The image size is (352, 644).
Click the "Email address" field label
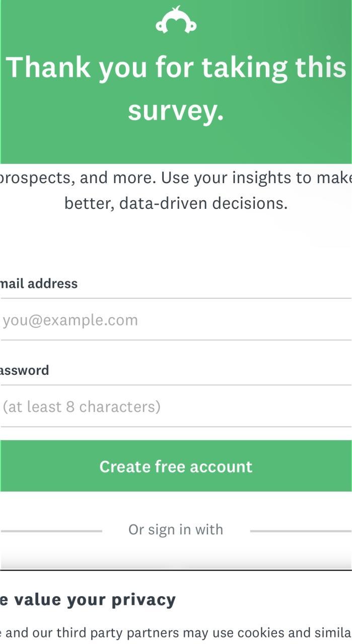38,284
